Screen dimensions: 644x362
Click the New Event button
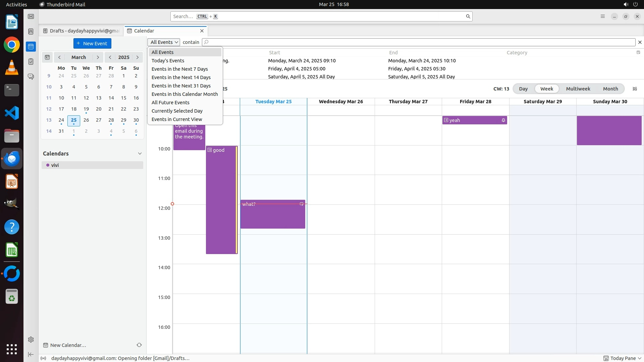pyautogui.click(x=92, y=44)
